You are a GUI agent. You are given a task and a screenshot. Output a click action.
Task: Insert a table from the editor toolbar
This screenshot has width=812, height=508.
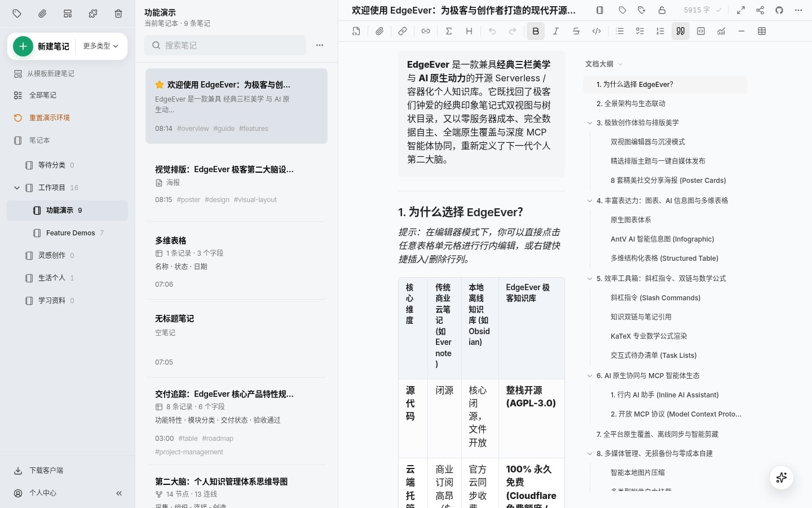(762, 31)
